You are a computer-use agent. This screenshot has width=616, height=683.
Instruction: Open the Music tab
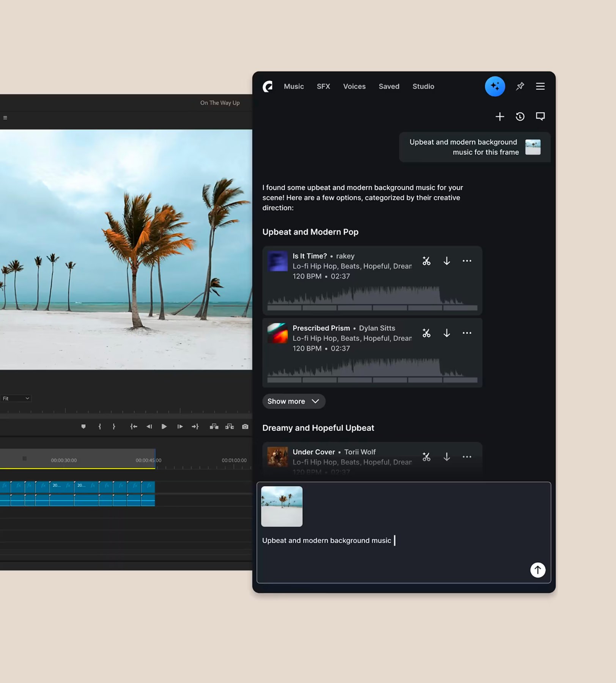click(294, 87)
